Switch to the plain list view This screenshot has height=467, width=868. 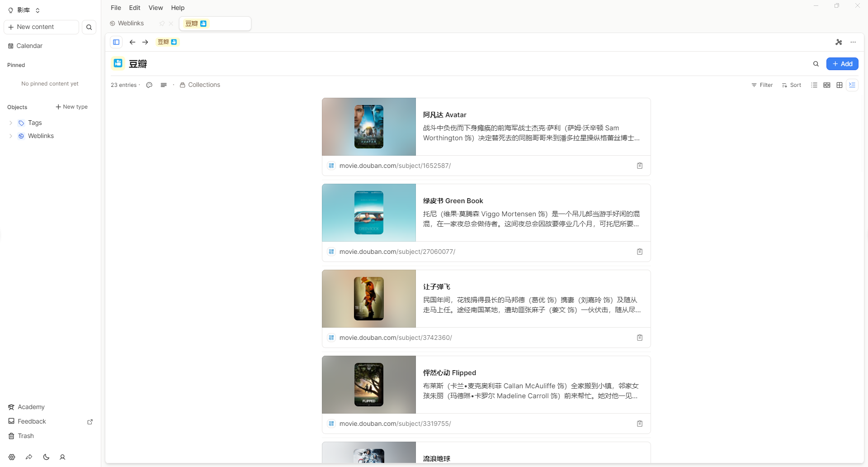click(814, 85)
